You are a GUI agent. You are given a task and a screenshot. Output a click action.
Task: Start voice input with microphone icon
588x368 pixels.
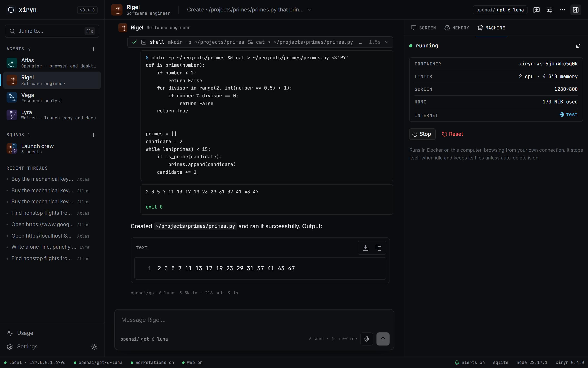[366, 339]
